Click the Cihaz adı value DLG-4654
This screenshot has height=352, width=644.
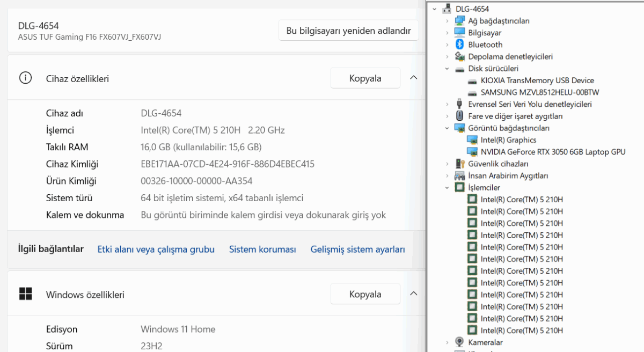(161, 113)
